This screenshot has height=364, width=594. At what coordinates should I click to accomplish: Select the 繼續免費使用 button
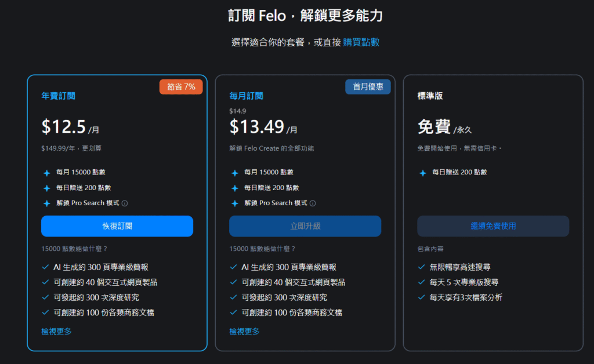492,226
